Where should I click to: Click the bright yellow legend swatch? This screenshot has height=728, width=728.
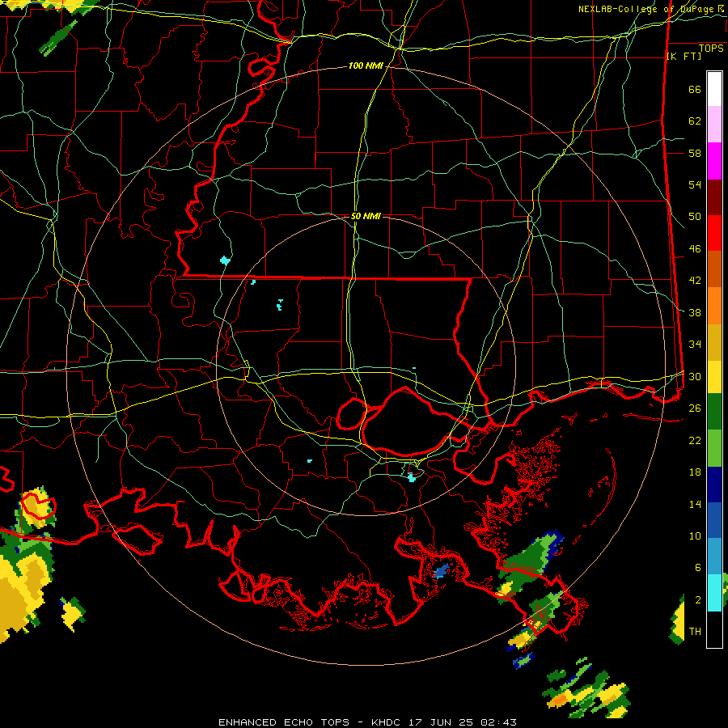pos(714,377)
